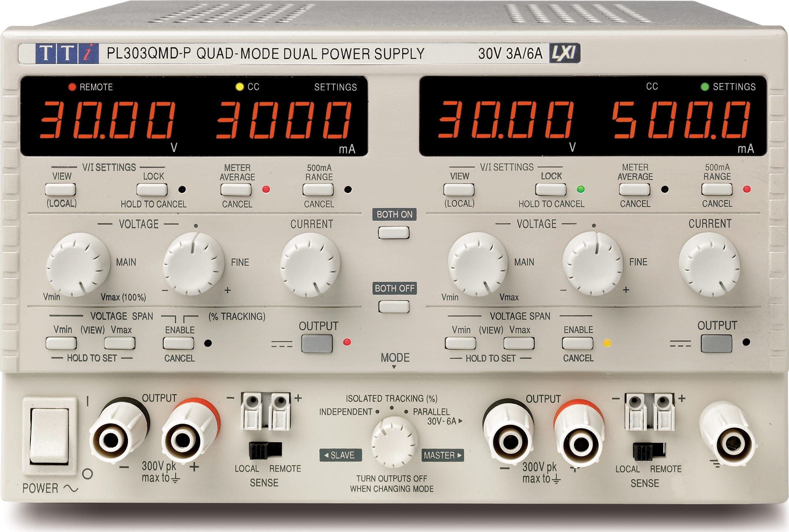Click the TTi logo on the panel

pyautogui.click(x=67, y=53)
